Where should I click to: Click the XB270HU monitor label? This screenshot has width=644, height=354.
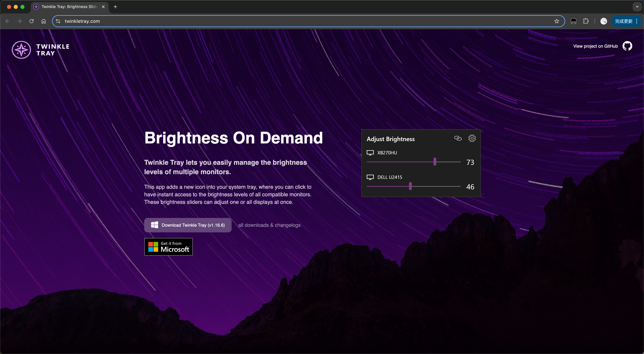coord(387,153)
